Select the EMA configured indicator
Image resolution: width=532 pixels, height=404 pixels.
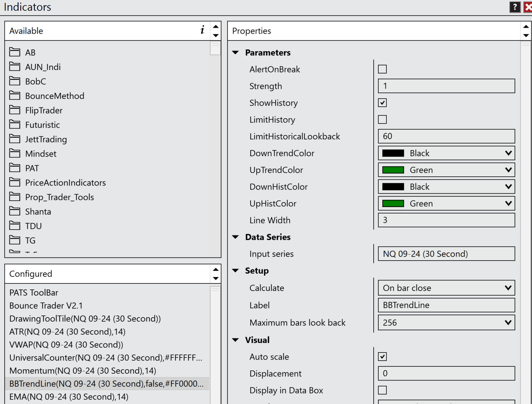(x=107, y=397)
